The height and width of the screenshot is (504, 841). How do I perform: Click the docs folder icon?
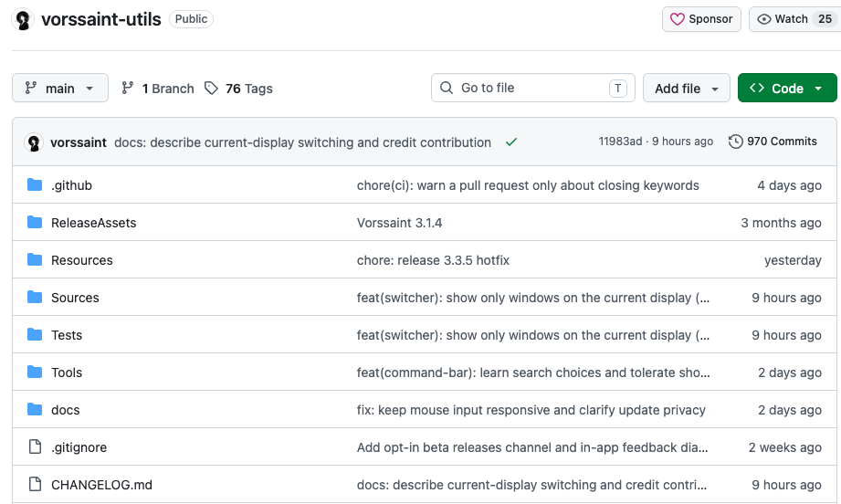[35, 409]
